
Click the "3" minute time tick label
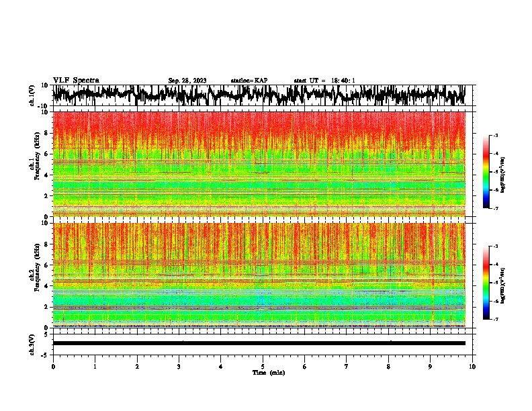pos(179,367)
